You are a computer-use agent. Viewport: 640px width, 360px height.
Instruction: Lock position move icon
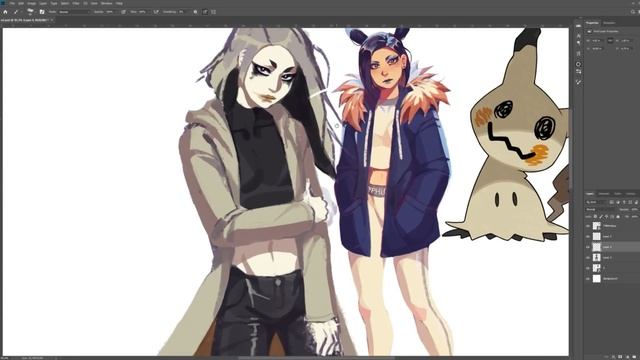[x=607, y=216]
